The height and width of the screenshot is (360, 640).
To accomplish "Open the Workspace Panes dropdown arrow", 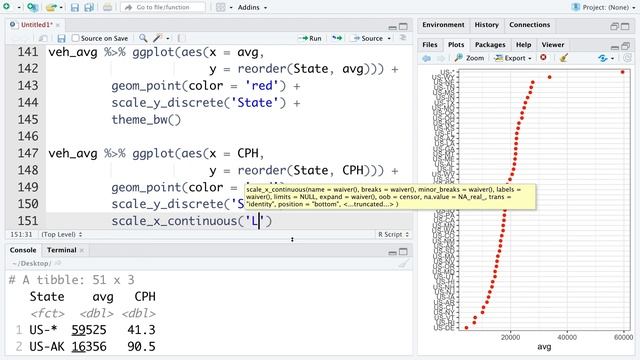I will [231, 7].
